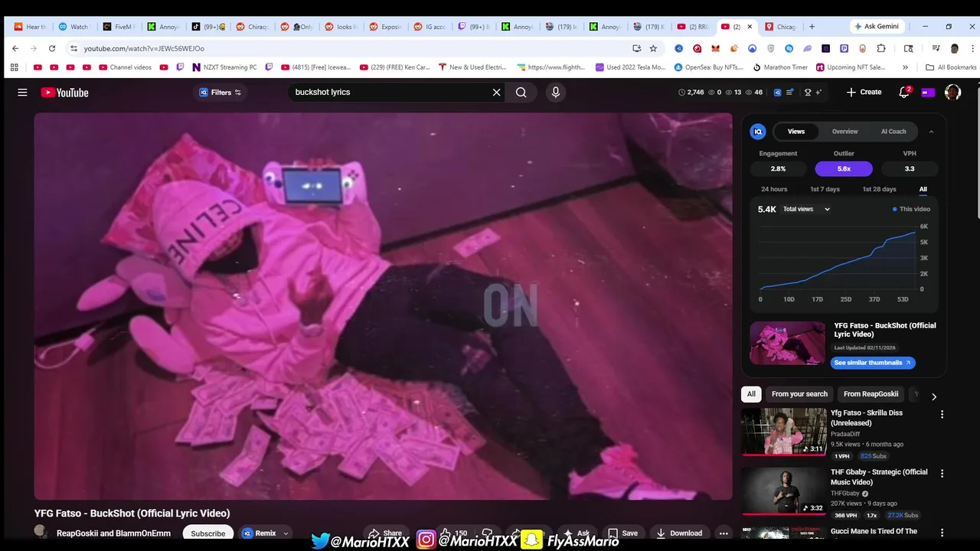Subscribe to ReapGoskii and BlammOnEmm

[x=207, y=533]
